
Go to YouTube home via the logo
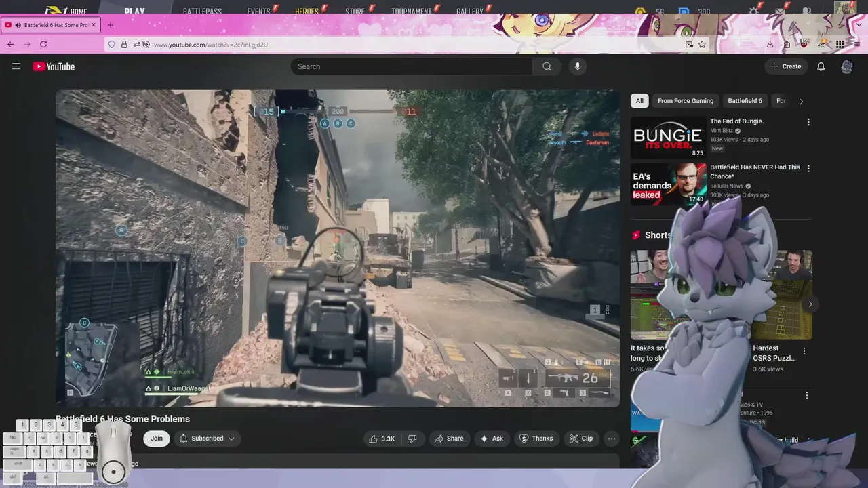pos(54,66)
